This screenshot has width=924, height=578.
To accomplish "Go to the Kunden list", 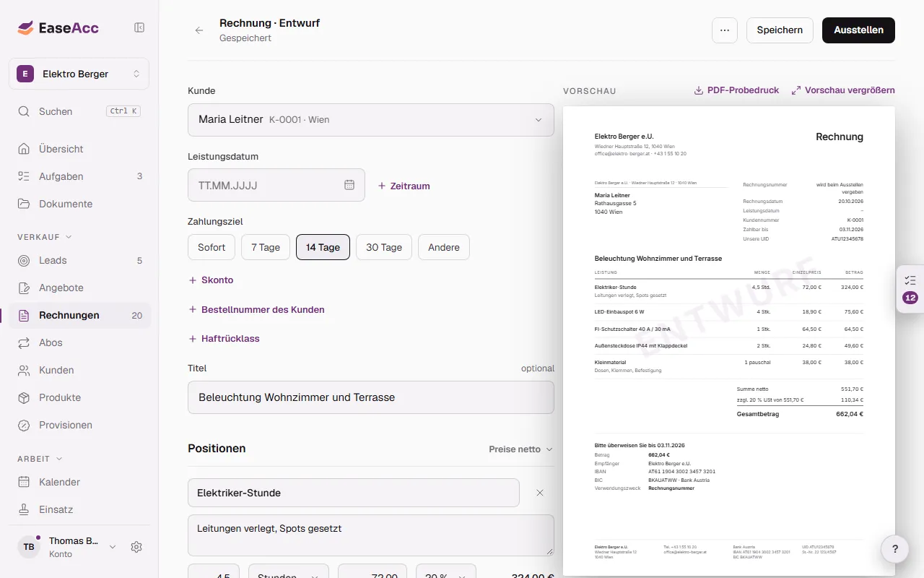I will (79, 370).
